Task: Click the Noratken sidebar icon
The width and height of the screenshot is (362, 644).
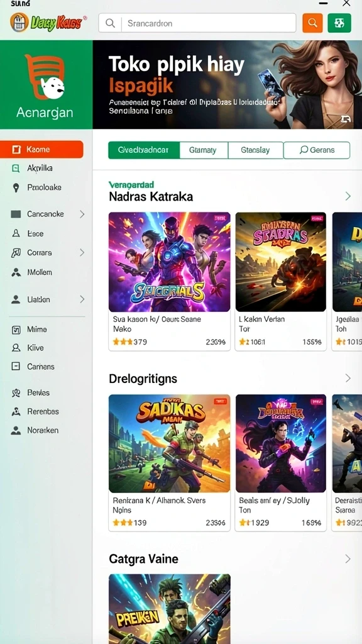Action: pos(16,430)
